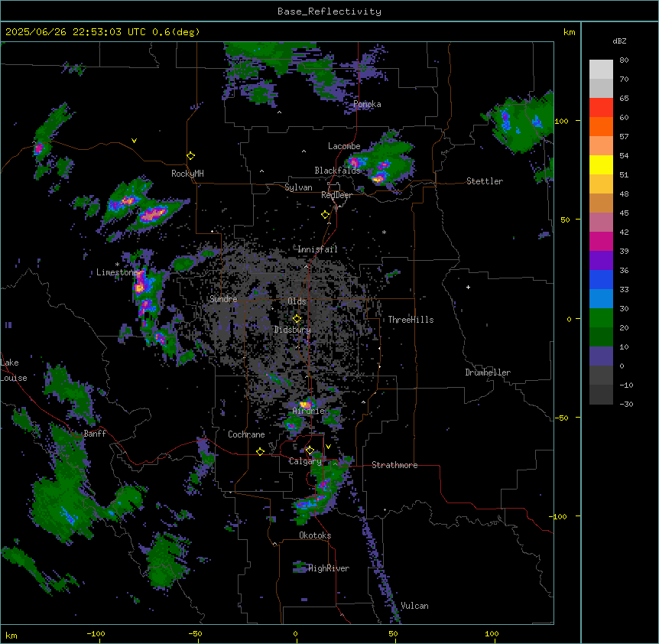659x644 pixels.
Task: Click the Drumheller town label
Action: click(x=488, y=372)
